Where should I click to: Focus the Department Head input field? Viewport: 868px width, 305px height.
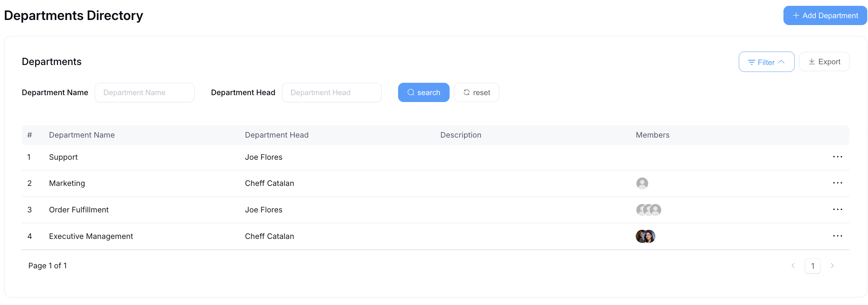(332, 93)
